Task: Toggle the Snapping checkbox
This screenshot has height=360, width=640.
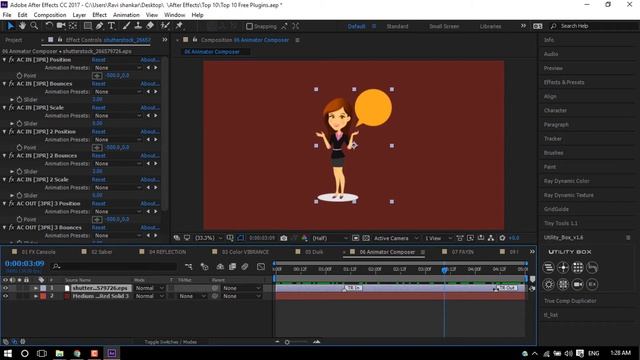Action: point(249,26)
